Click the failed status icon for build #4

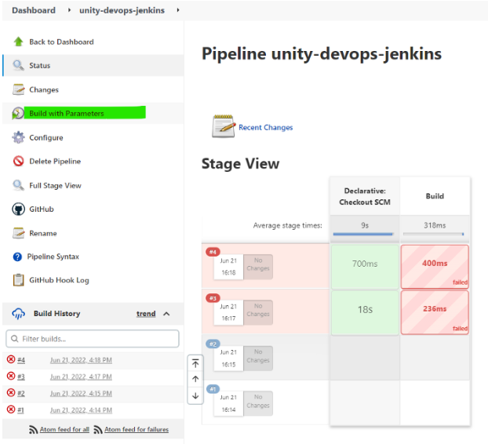11,359
